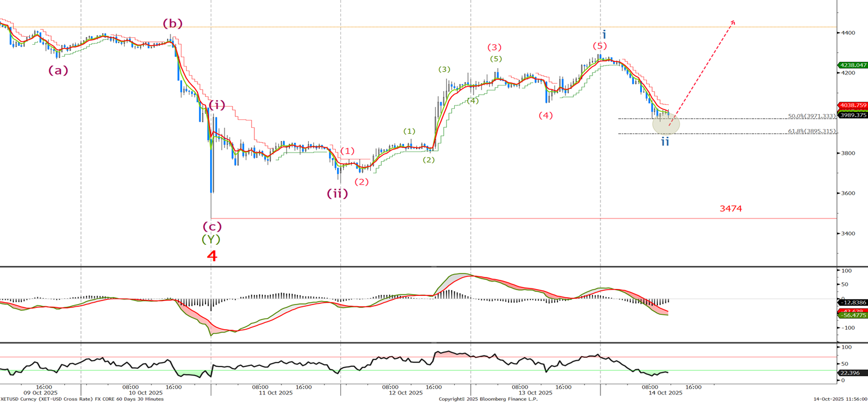Select the green (Y) wave label

coord(211,239)
